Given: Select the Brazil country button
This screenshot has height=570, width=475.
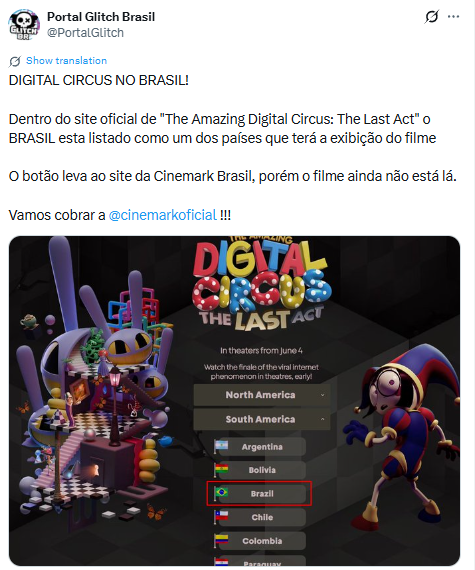Looking at the screenshot, I should click(x=262, y=494).
